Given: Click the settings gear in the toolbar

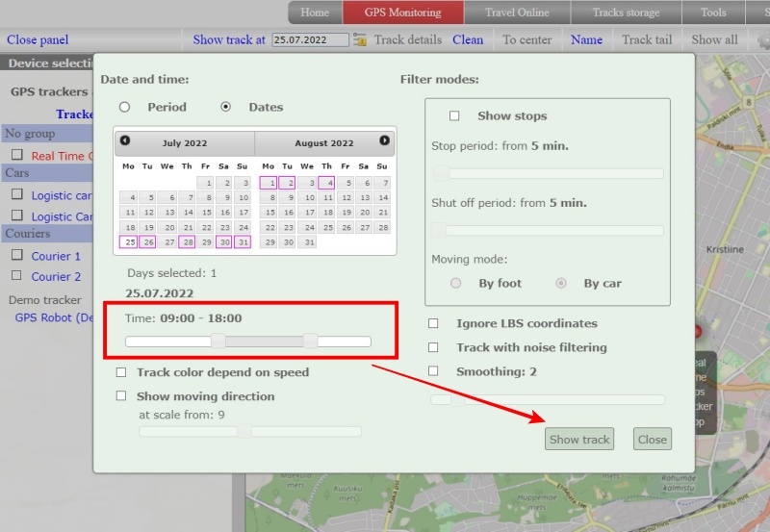Looking at the screenshot, I should point(762,40).
